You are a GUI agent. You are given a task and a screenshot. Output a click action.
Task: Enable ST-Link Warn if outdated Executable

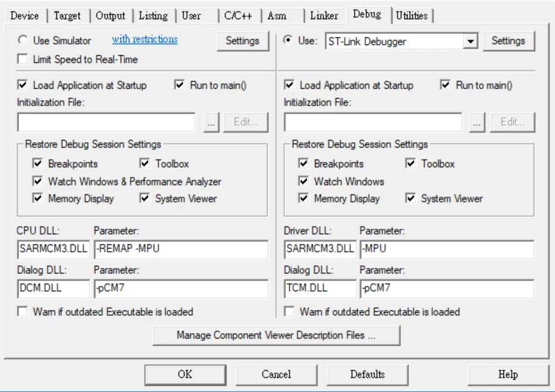[x=289, y=311]
